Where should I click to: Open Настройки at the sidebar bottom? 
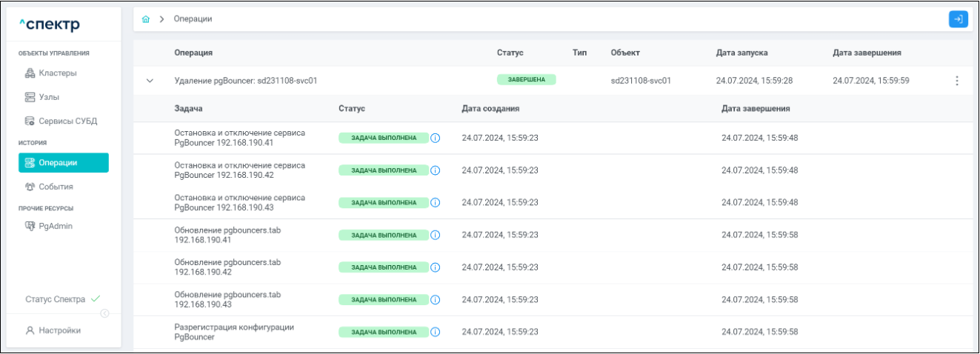pos(59,330)
